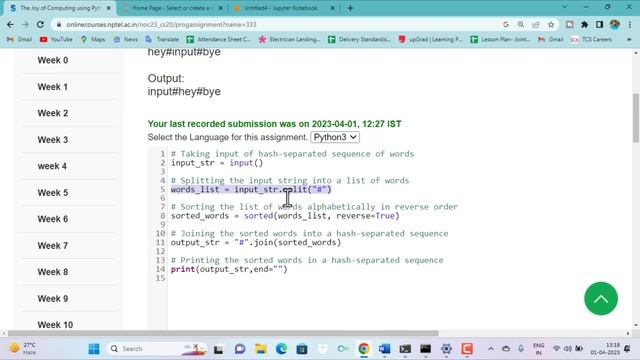The width and height of the screenshot is (640, 360).
Task: Open Delivery Standards bookmark
Action: point(359,39)
